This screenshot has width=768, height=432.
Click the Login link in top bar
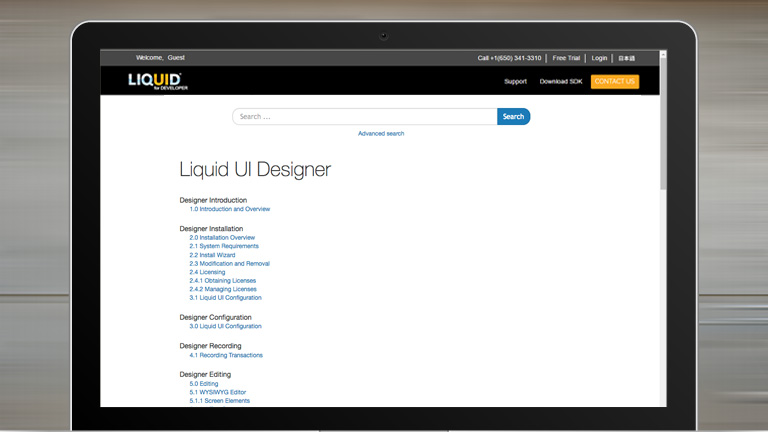point(599,58)
